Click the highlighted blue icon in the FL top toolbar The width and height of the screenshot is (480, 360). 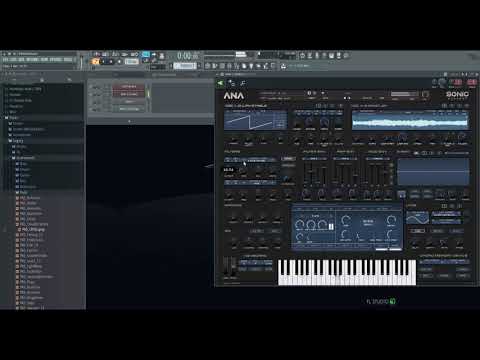tap(146, 54)
